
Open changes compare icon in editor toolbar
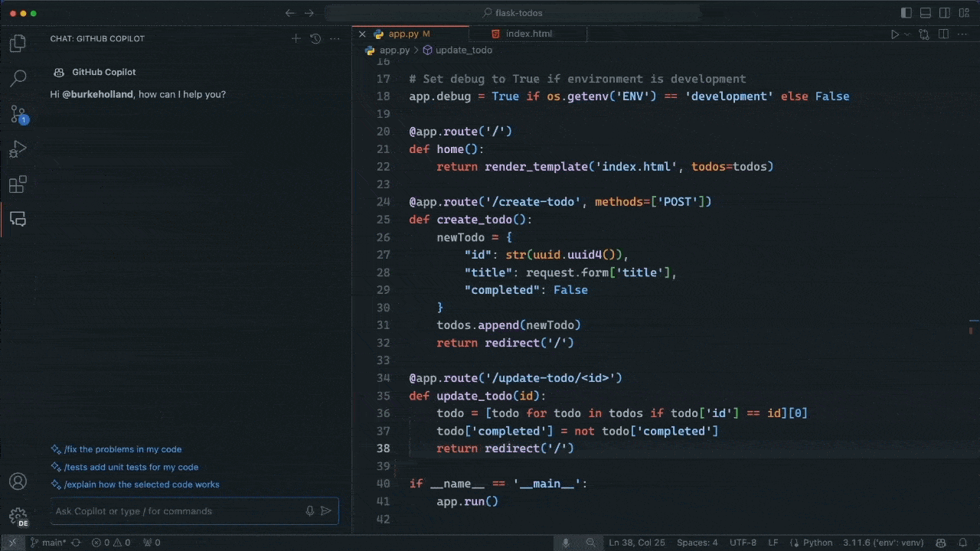point(924,34)
